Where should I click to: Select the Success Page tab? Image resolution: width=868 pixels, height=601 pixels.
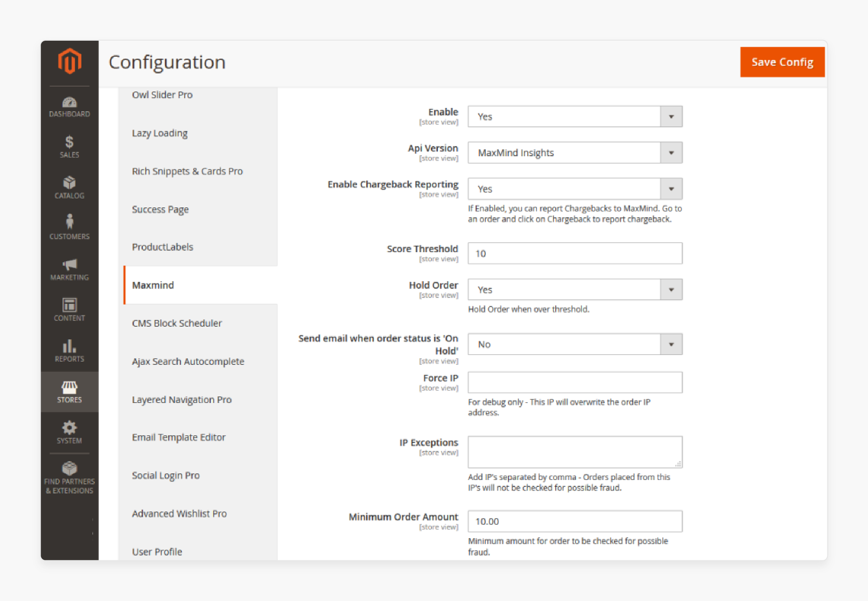point(160,209)
